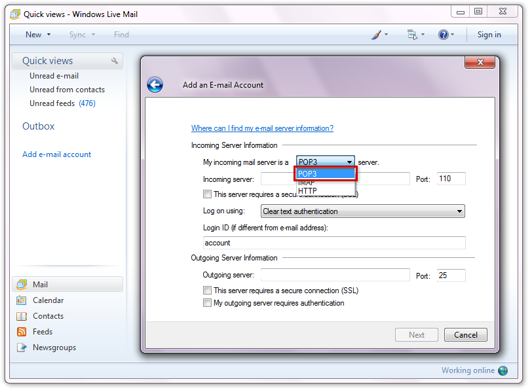Open the e-mail server information help link

point(262,128)
